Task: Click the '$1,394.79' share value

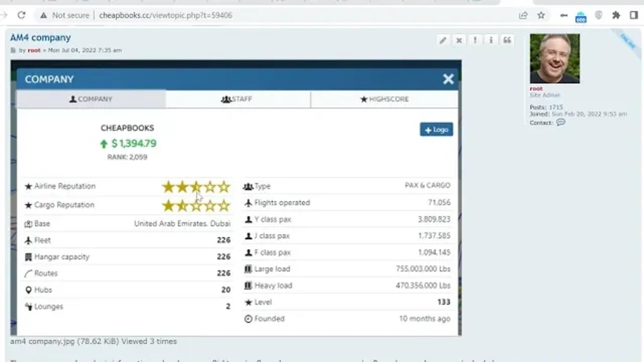Action: click(x=134, y=143)
